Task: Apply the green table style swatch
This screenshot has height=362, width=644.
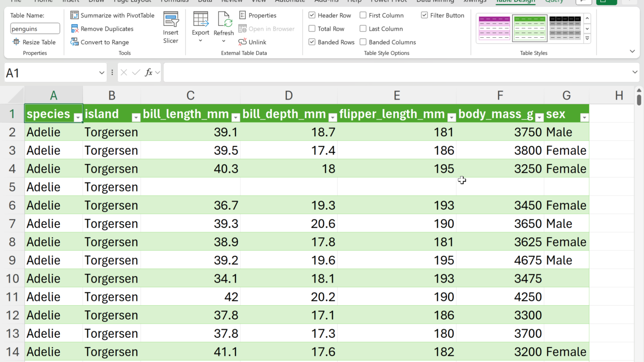Action: pos(529,28)
